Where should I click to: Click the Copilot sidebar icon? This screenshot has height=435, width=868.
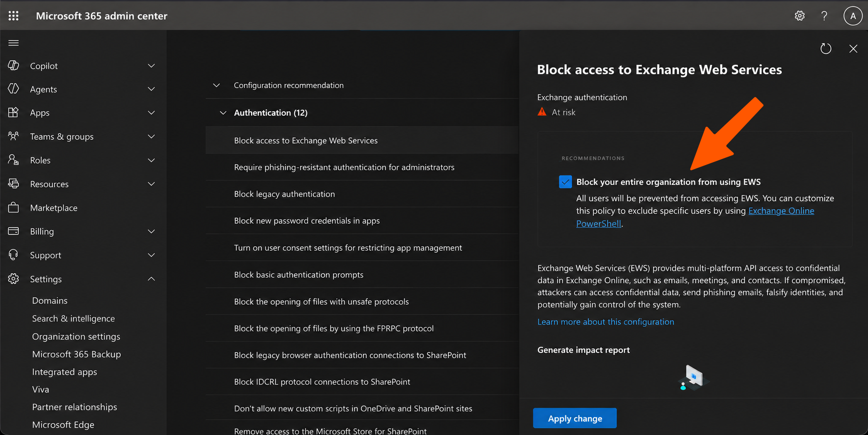(x=14, y=65)
